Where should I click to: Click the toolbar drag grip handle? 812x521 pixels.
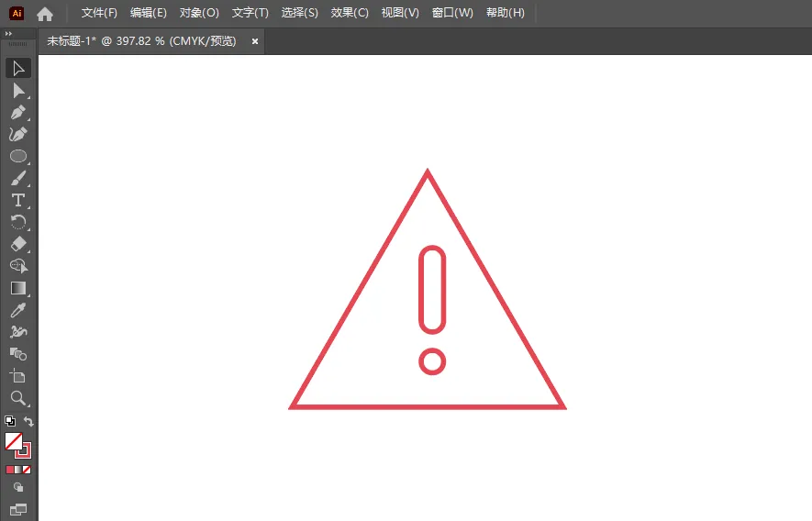click(x=17, y=44)
